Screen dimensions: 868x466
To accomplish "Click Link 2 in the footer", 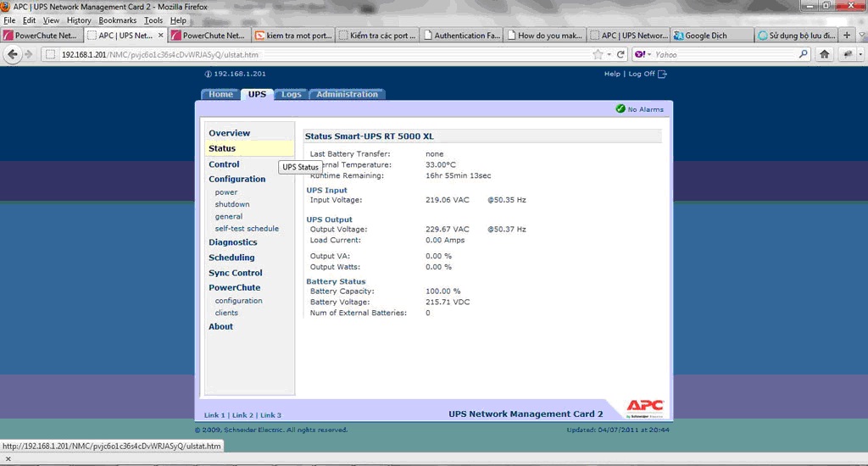I will click(x=242, y=415).
